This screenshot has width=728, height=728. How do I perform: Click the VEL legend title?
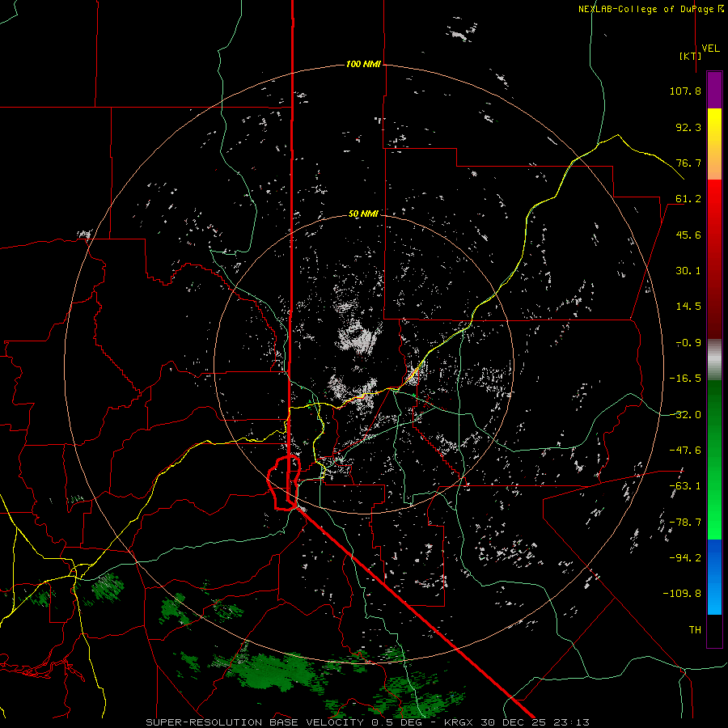[710, 49]
